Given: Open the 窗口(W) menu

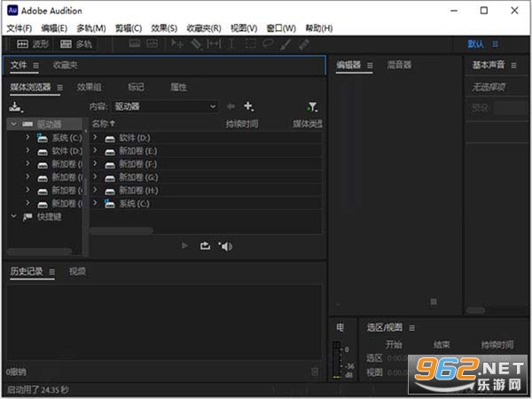Looking at the screenshot, I should click(281, 28).
